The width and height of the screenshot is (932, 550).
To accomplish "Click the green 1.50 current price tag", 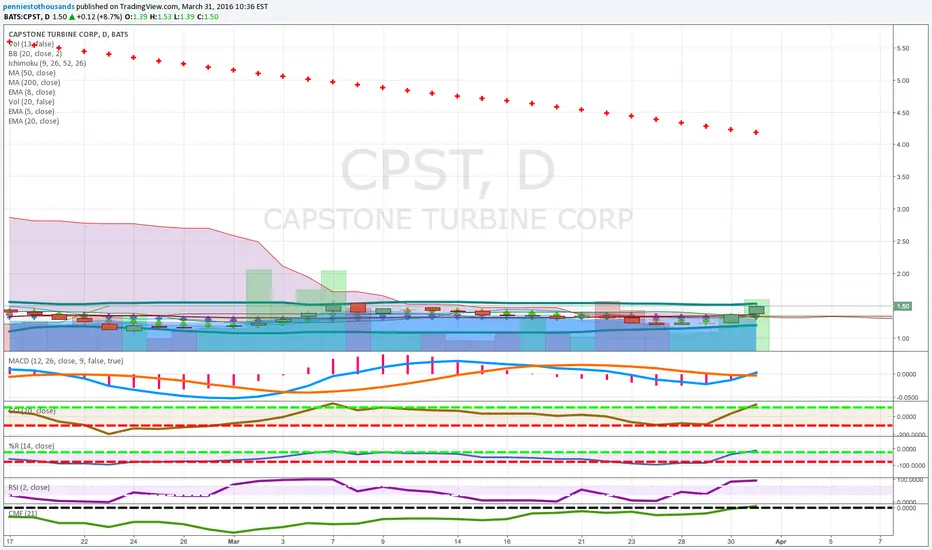I will pyautogui.click(x=903, y=306).
